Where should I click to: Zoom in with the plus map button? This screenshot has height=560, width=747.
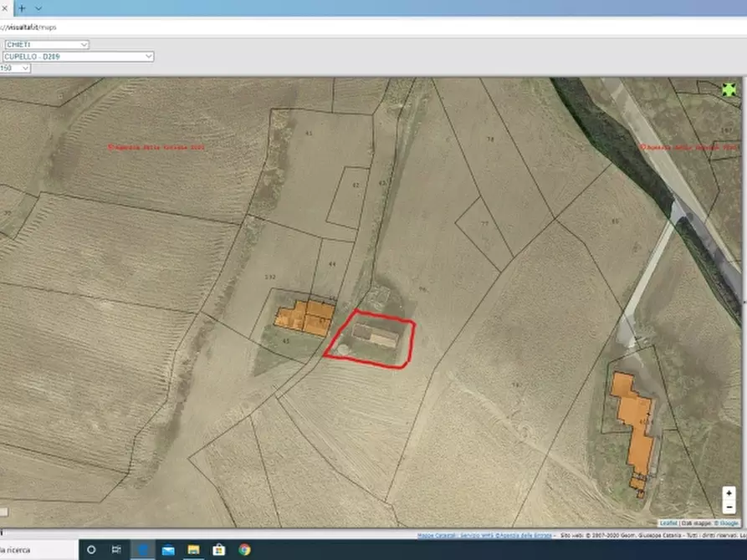(x=729, y=493)
